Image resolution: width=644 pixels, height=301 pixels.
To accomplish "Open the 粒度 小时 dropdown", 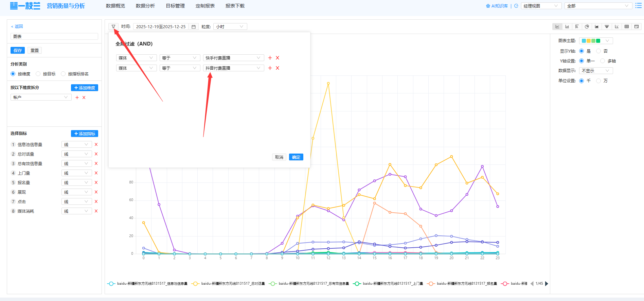I will [x=230, y=26].
